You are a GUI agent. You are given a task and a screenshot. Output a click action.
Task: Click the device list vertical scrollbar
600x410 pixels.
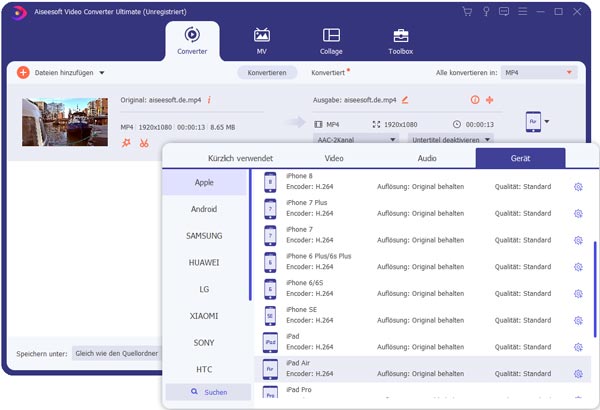tap(595, 289)
